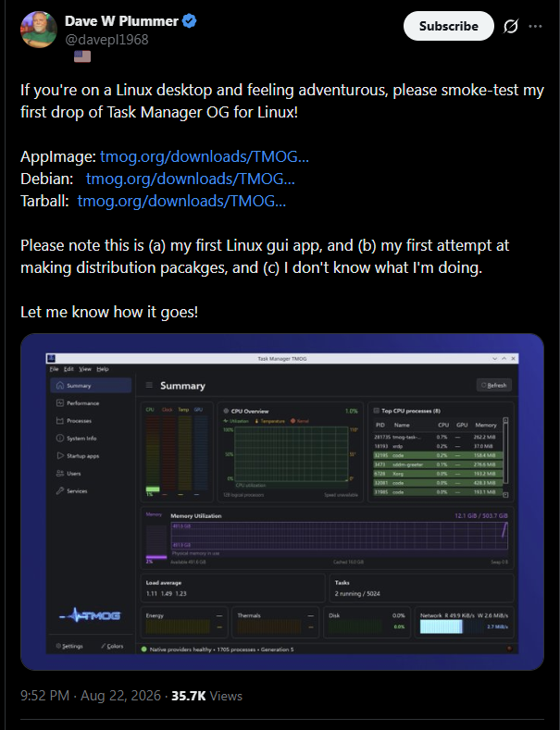Click the CPU Overview gear icon
The image size is (560, 730).
[x=226, y=411]
